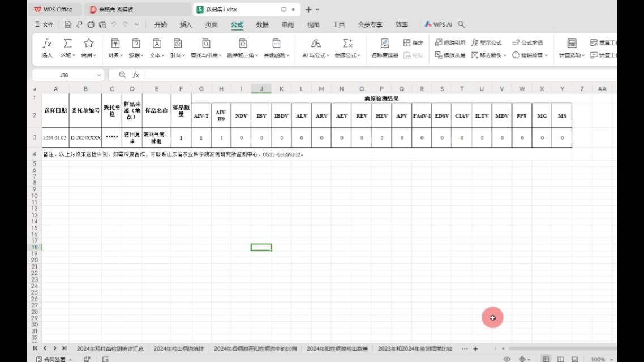Image resolution: width=644 pixels, height=362 pixels.
Task: Click the 100% zoom level control
Action: 598,359
